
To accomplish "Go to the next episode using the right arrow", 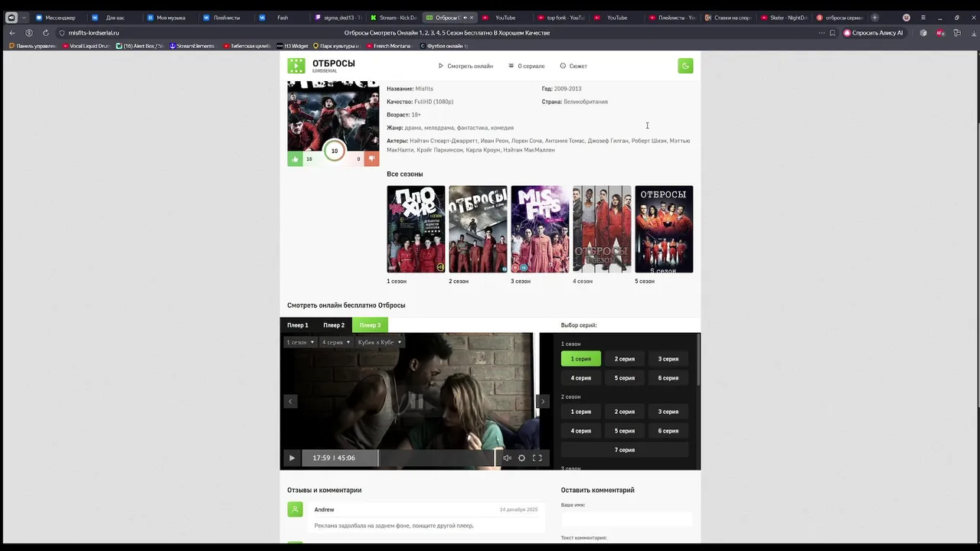I will (x=543, y=401).
